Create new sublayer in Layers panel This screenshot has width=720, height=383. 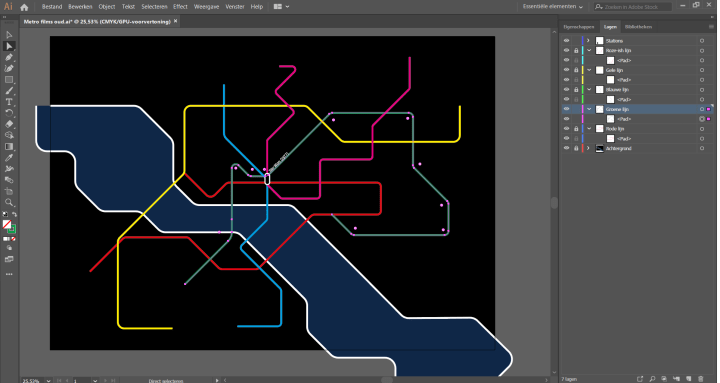tap(676, 379)
